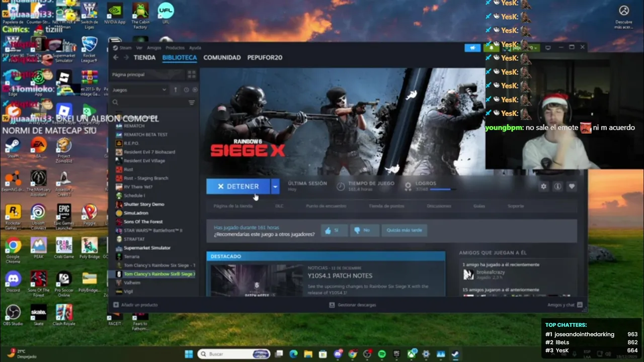Open Google Chrome desktop shortcut
The image size is (644, 362).
click(14, 248)
